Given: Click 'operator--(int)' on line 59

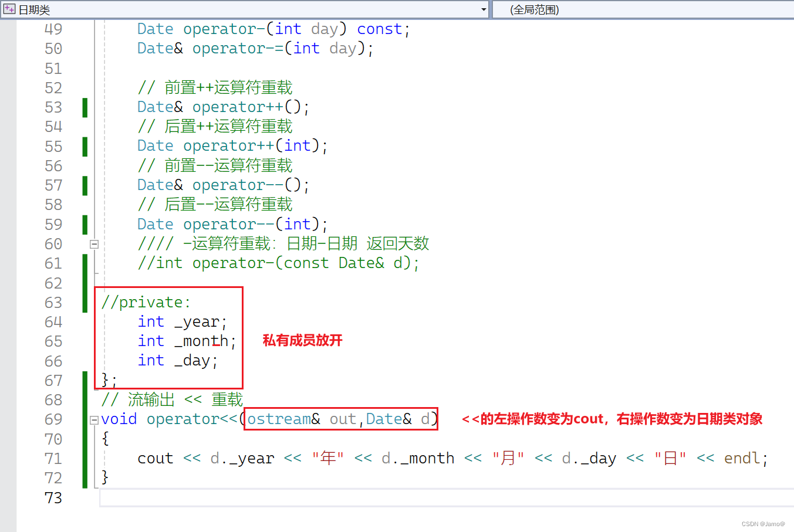Looking at the screenshot, I should pos(251,225).
